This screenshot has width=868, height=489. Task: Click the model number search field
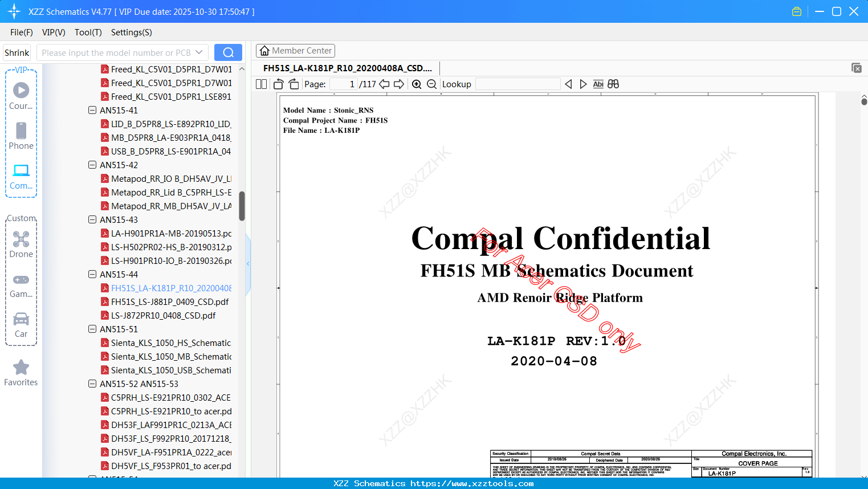point(116,52)
